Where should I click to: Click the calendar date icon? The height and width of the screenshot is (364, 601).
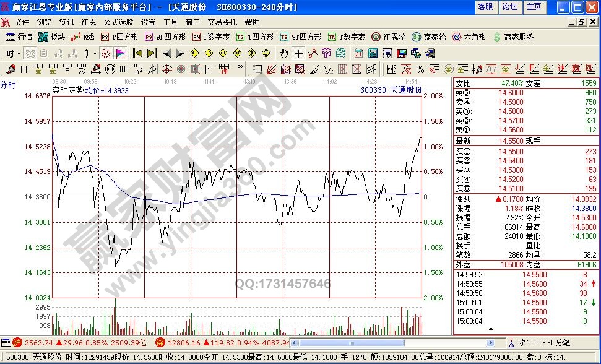click(359, 53)
